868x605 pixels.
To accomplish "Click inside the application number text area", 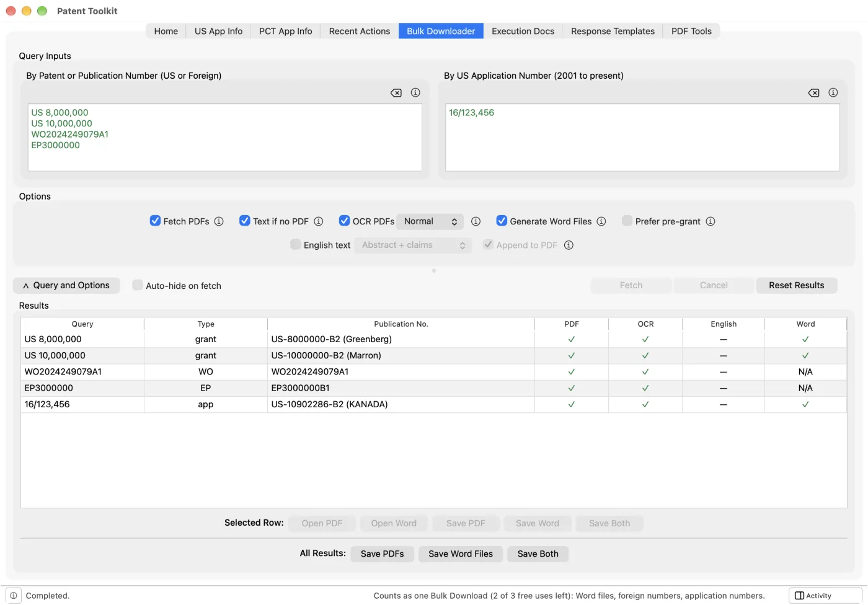I will coord(642,138).
